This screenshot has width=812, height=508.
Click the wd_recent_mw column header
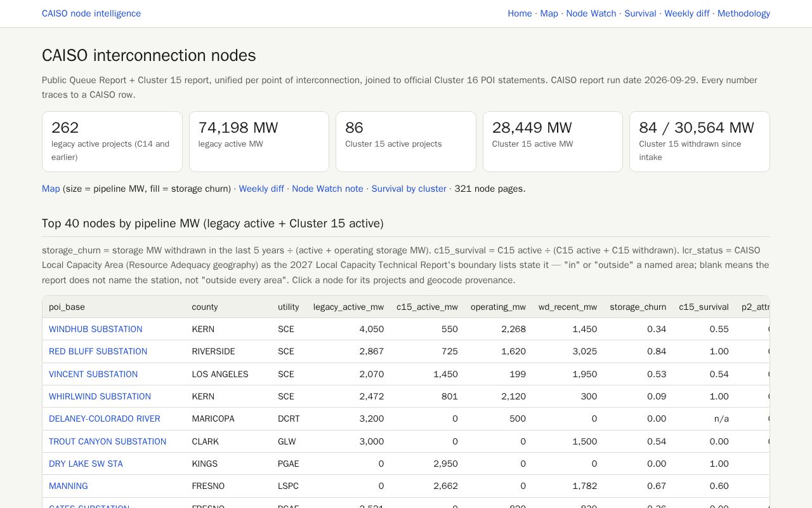568,307
